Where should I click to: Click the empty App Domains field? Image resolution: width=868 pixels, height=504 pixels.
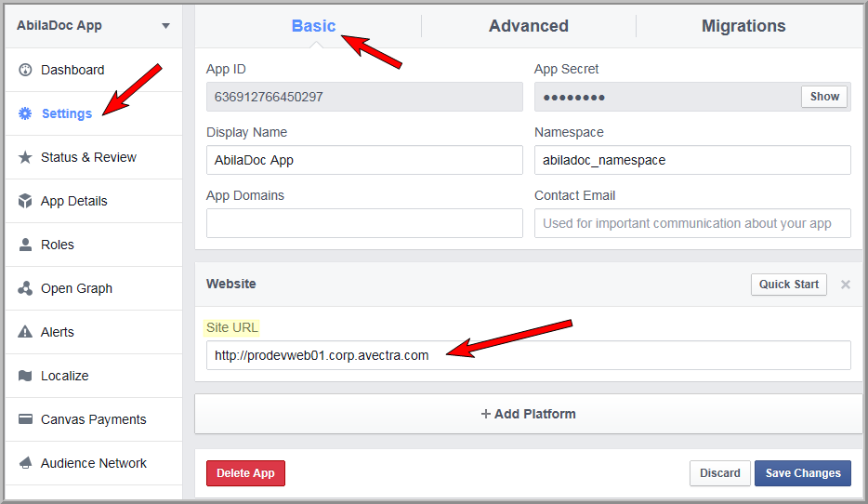[x=364, y=223]
